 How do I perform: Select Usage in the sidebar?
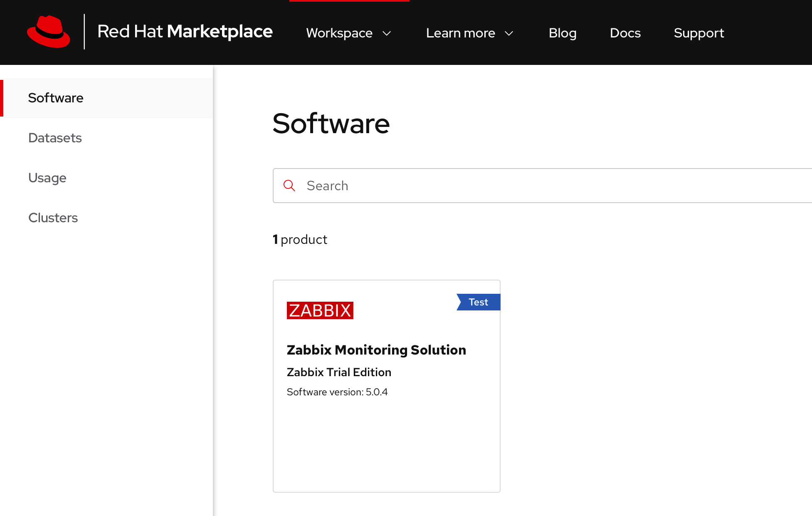click(x=106, y=178)
